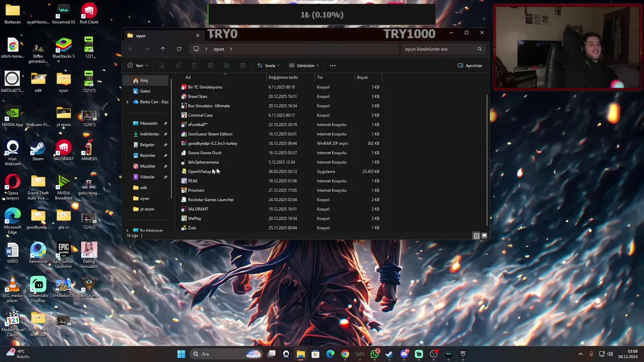Select Rockstar Games Launcher shortcut
Viewport: 644px width, 362px height.
pyautogui.click(x=210, y=200)
